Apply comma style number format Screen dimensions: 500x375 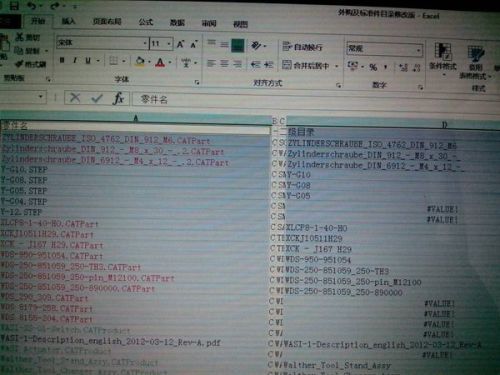pos(385,67)
